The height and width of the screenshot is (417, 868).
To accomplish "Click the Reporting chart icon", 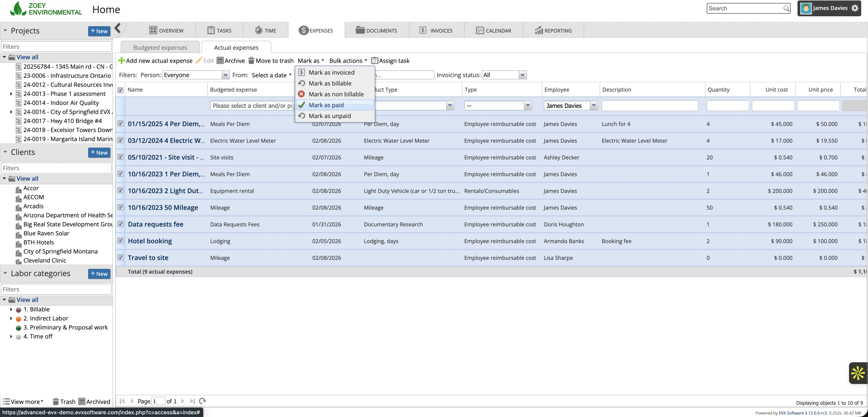I will (x=539, y=31).
